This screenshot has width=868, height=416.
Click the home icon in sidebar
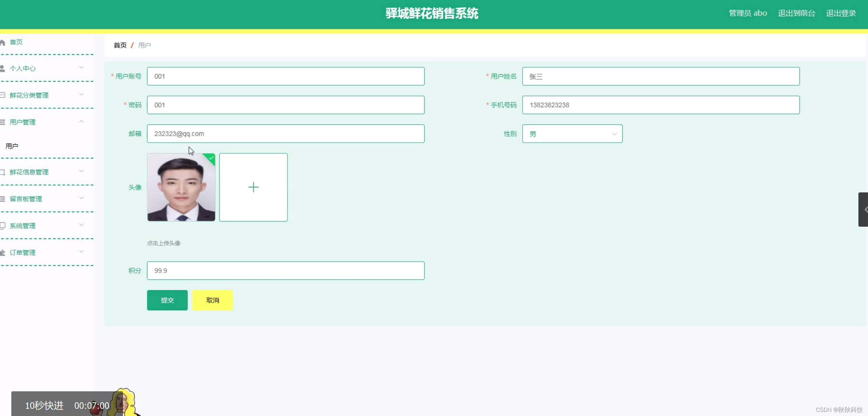2,43
